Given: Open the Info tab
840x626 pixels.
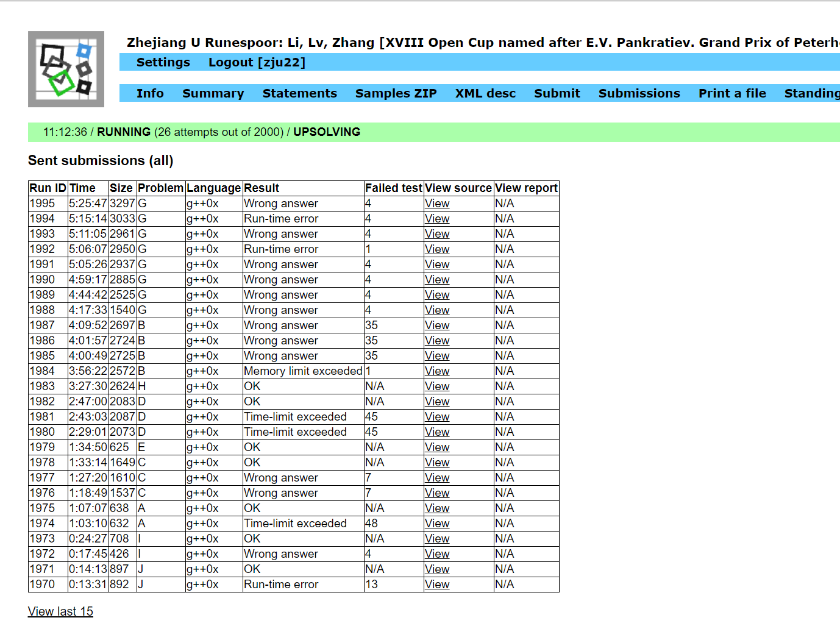Looking at the screenshot, I should 150,93.
